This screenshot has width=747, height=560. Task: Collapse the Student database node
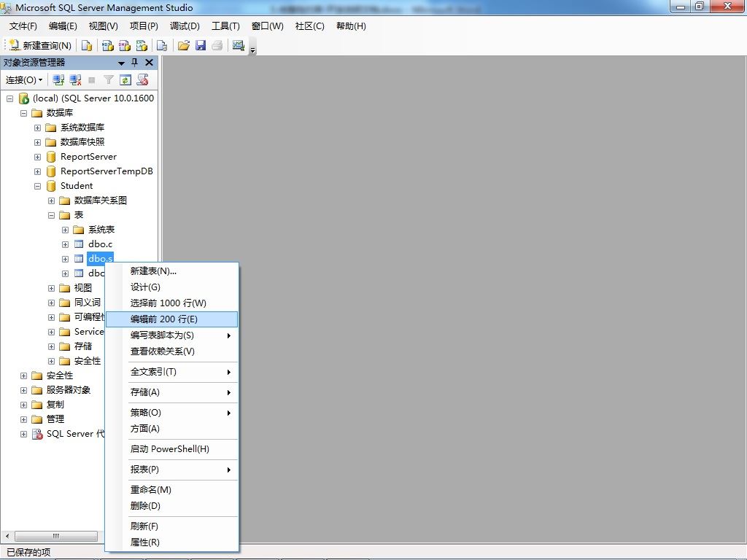tap(37, 186)
